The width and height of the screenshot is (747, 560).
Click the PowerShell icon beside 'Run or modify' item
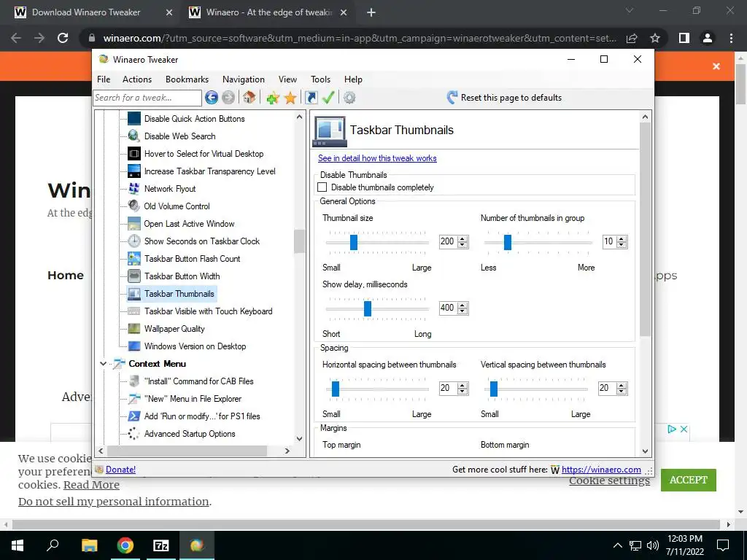click(134, 416)
